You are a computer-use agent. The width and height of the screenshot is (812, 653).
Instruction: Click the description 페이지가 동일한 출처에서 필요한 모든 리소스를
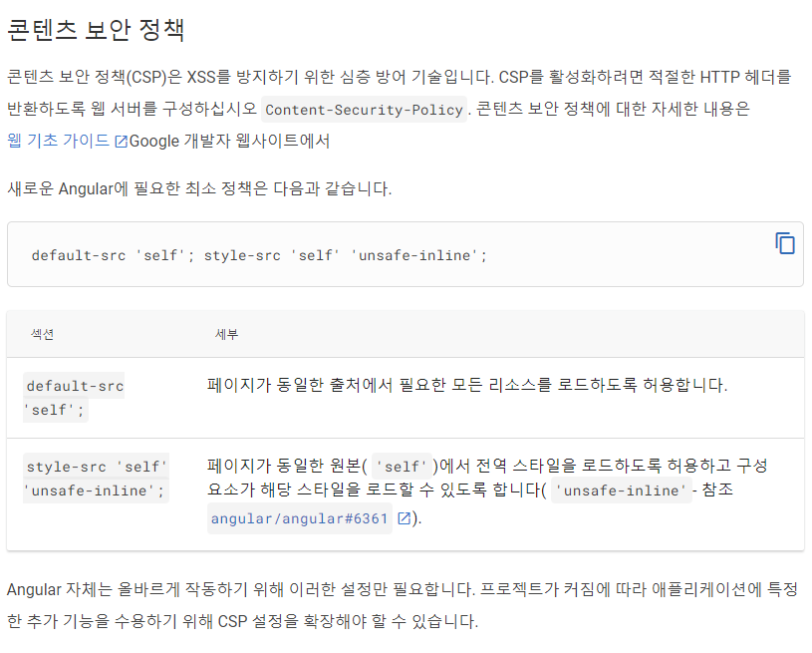coord(466,385)
